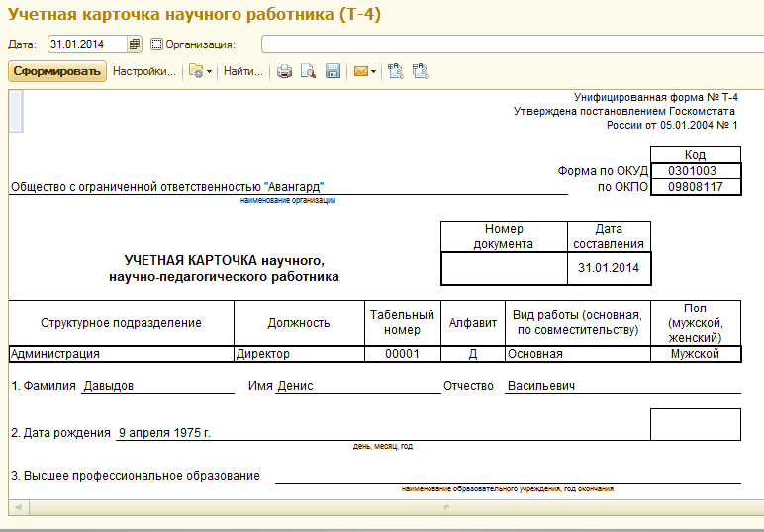Click the Структурное подразделение column header
Screen dimensions: 764x532
(122, 323)
